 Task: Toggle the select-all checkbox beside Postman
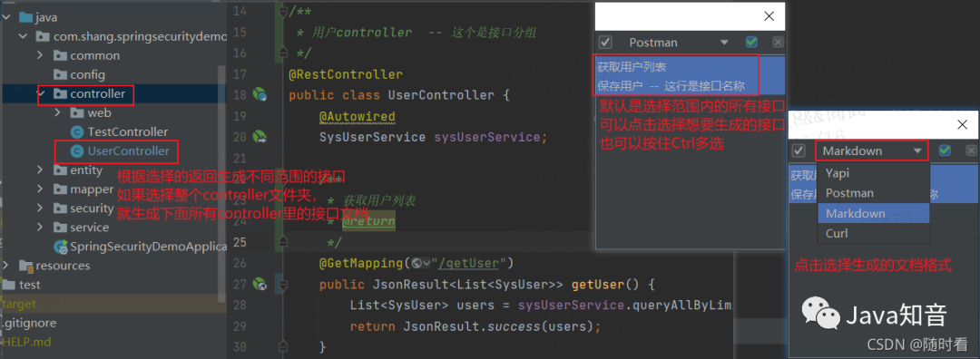coord(605,43)
